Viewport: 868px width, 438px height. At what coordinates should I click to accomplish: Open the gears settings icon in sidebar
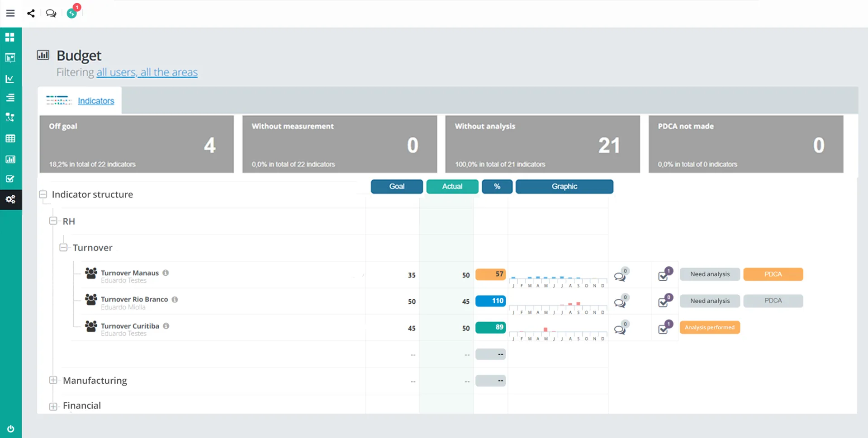[10, 199]
